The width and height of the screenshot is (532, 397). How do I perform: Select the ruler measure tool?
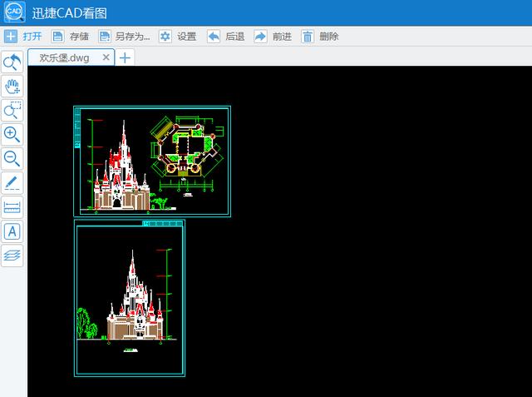(x=12, y=206)
